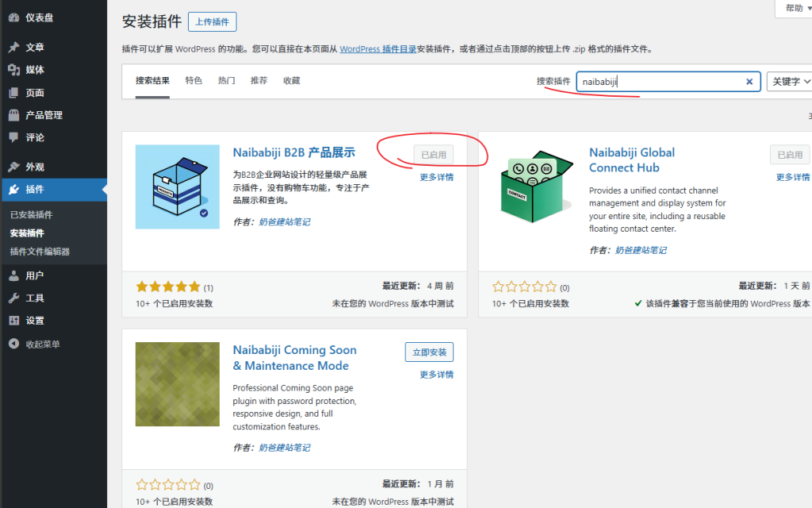
Task: Click the 上传插件 button
Action: click(212, 22)
